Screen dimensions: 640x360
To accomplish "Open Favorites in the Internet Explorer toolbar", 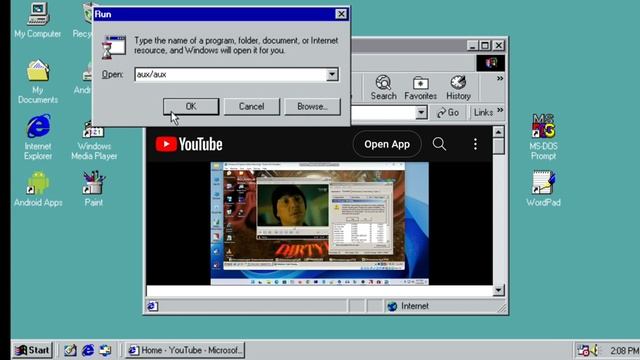I will [420, 87].
